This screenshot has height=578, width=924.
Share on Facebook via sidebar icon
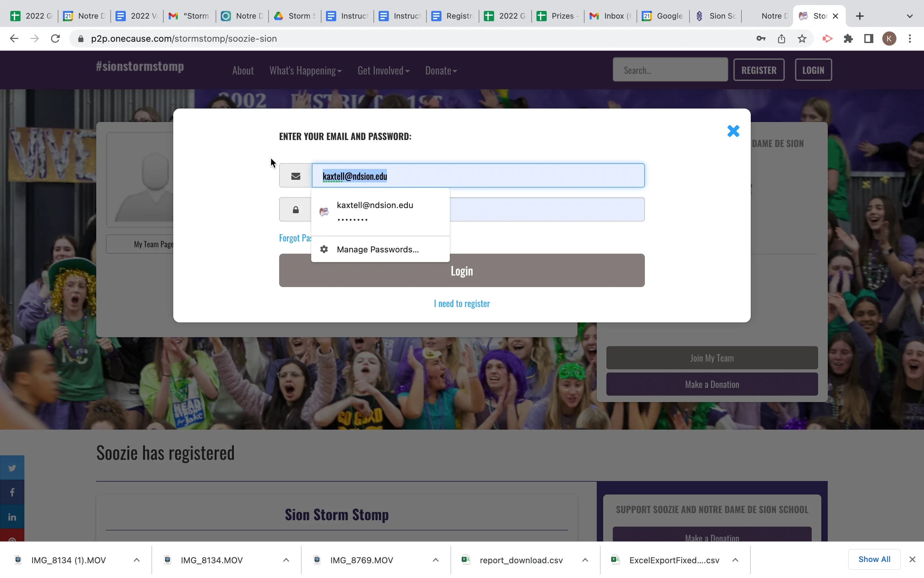(12, 492)
